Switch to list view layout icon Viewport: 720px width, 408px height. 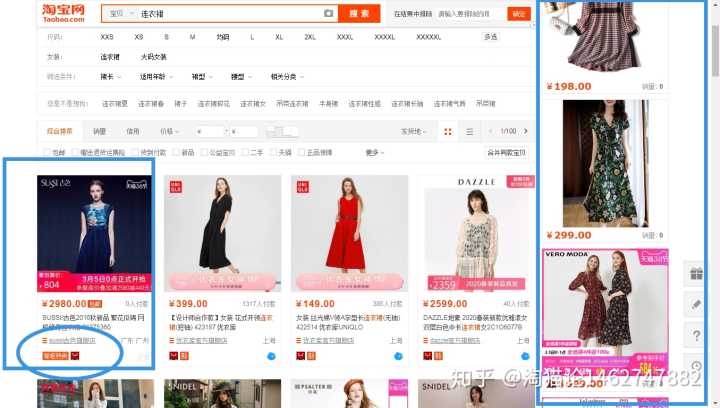click(469, 132)
